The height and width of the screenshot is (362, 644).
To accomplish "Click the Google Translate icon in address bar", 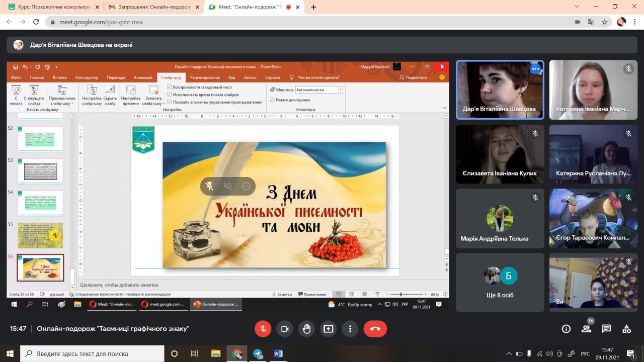I will (x=591, y=22).
